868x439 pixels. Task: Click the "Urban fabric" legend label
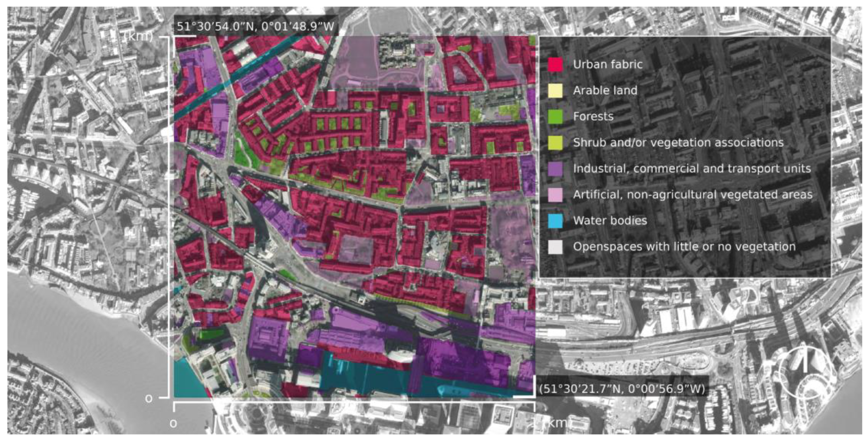607,65
